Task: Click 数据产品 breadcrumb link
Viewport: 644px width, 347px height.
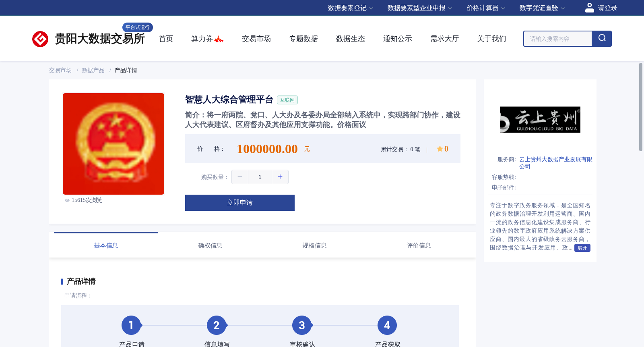Action: click(93, 71)
